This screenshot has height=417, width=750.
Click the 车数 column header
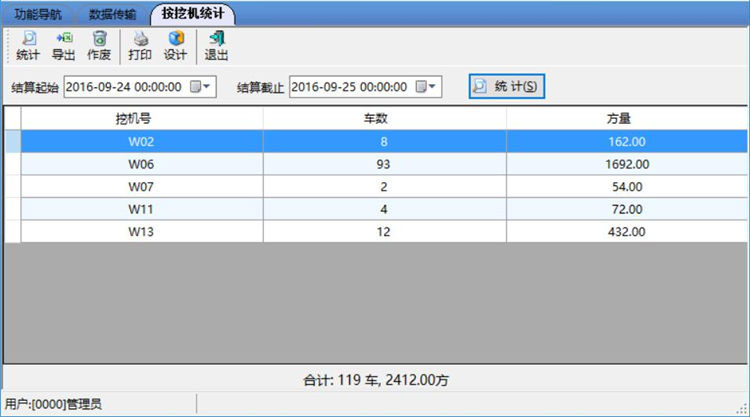coord(384,119)
